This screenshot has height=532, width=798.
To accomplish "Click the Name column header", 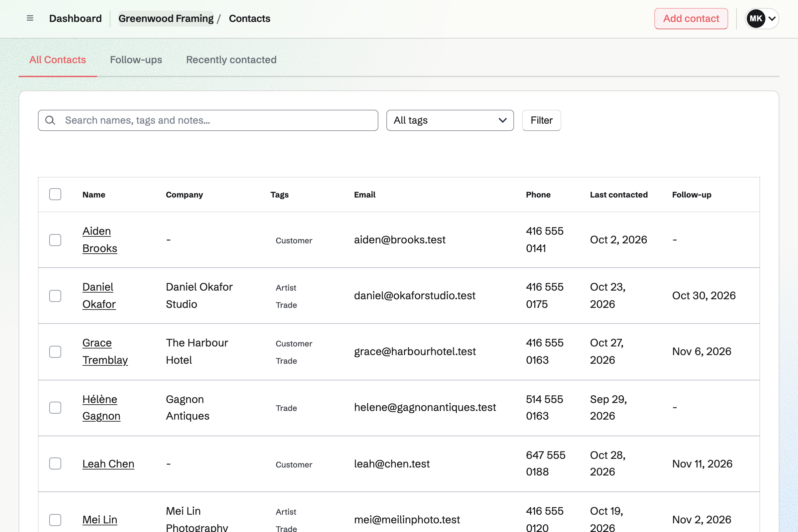I will click(94, 195).
